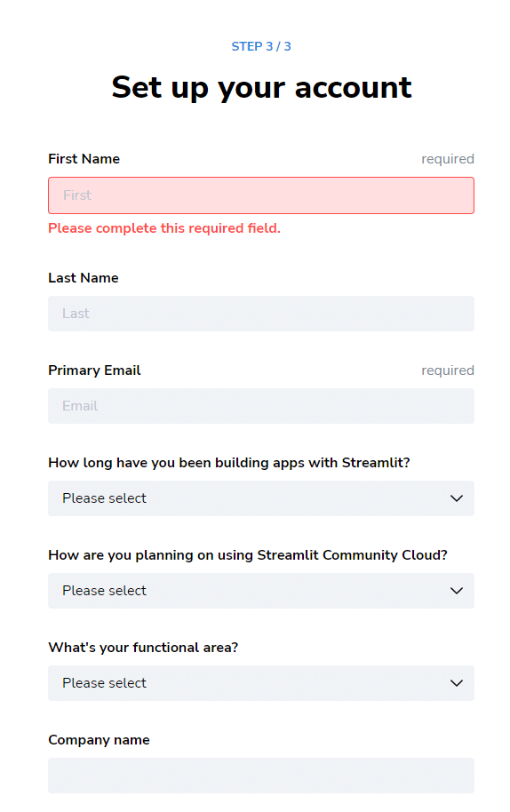This screenshot has width=510, height=812.
Task: Click the 'Set up your account' heading
Action: [261, 87]
